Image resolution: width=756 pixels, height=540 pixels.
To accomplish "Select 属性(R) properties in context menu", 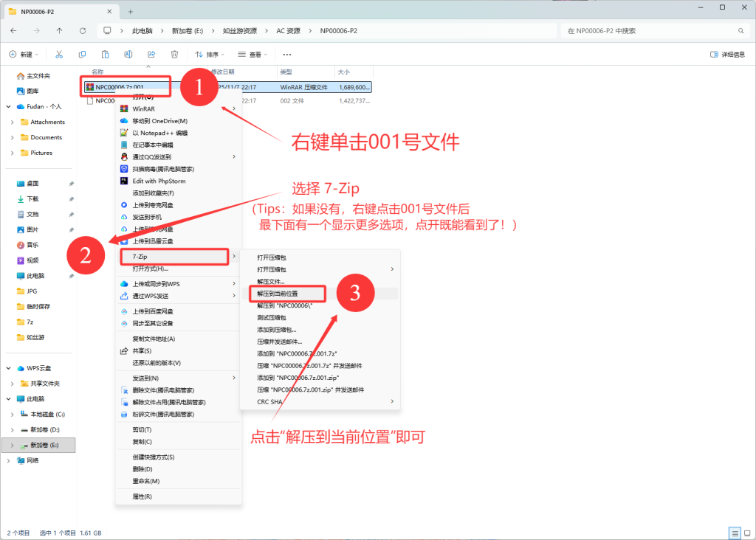I will (142, 496).
